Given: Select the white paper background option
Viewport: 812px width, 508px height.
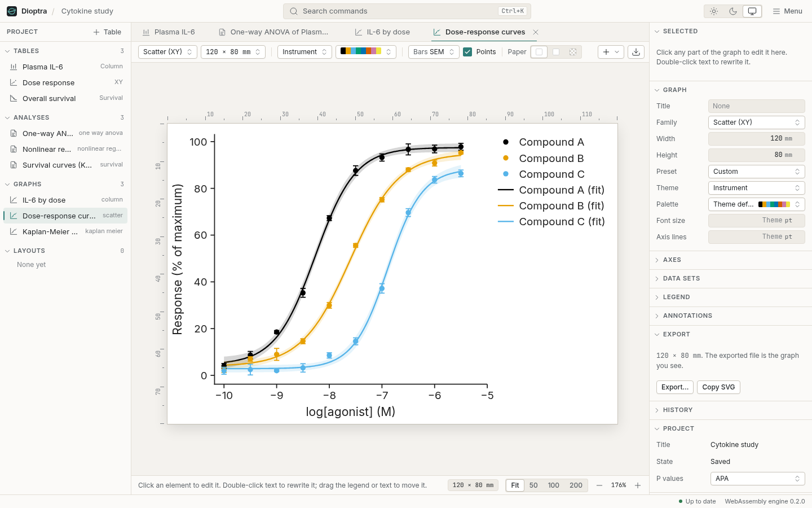Looking at the screenshot, I should (539, 52).
